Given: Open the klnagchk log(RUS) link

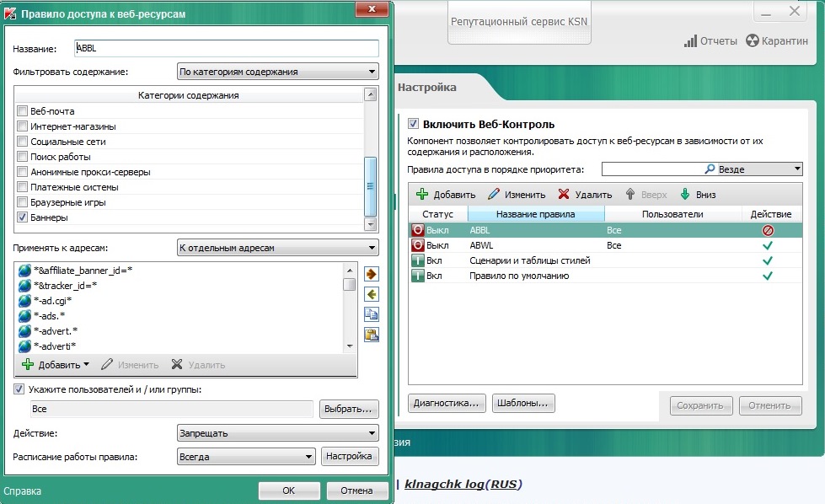Looking at the screenshot, I should point(463,484).
